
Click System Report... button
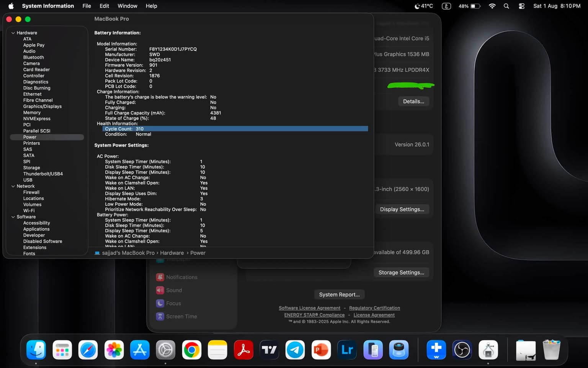pos(340,295)
